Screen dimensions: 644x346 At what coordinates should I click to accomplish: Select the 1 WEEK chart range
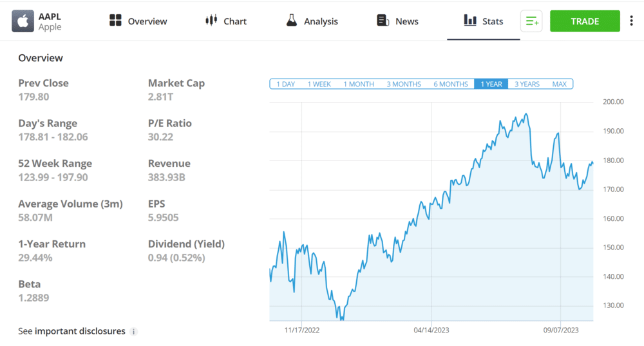pos(319,84)
